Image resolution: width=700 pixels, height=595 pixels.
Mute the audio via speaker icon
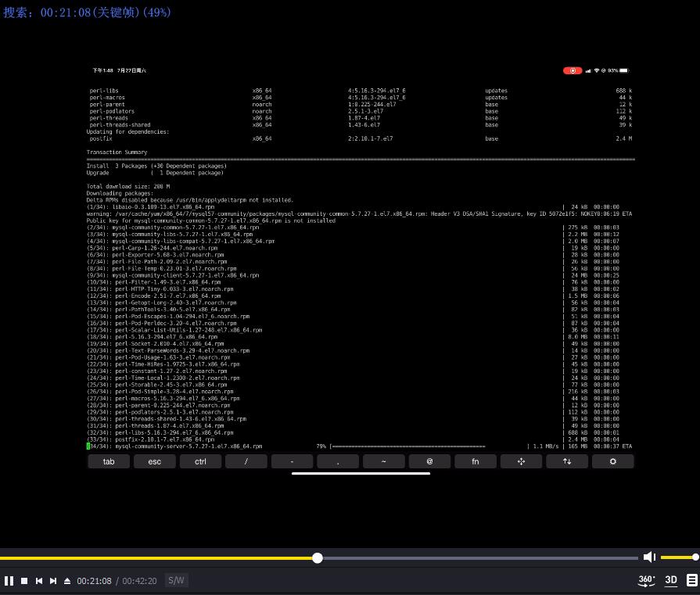tap(649, 557)
